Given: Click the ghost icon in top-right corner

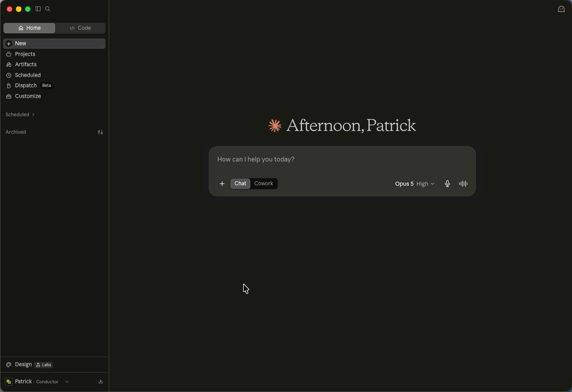Looking at the screenshot, I should tap(561, 9).
